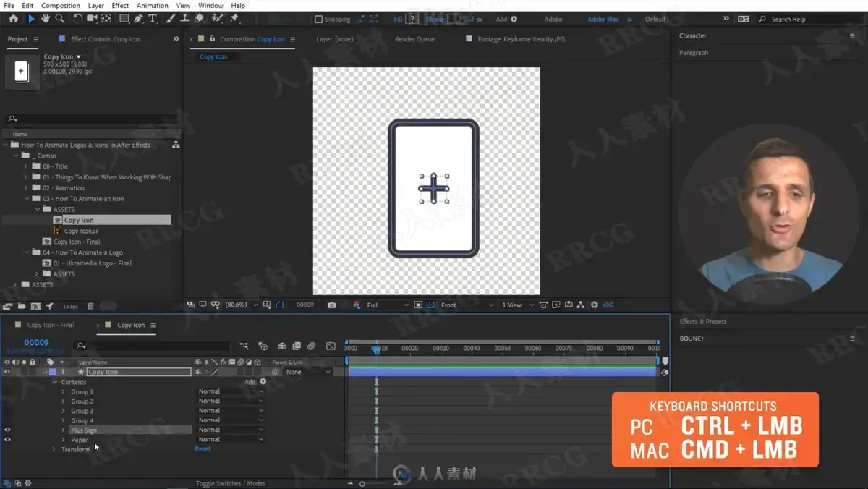
Task: Open the magnification (80.6%) dropdown
Action: coord(242,305)
